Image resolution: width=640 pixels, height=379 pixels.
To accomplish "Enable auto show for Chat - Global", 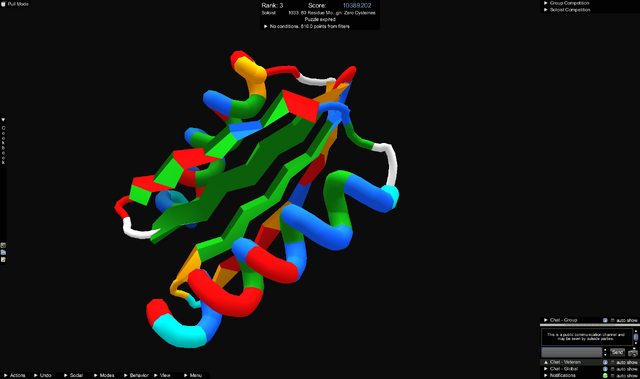I will (x=613, y=369).
